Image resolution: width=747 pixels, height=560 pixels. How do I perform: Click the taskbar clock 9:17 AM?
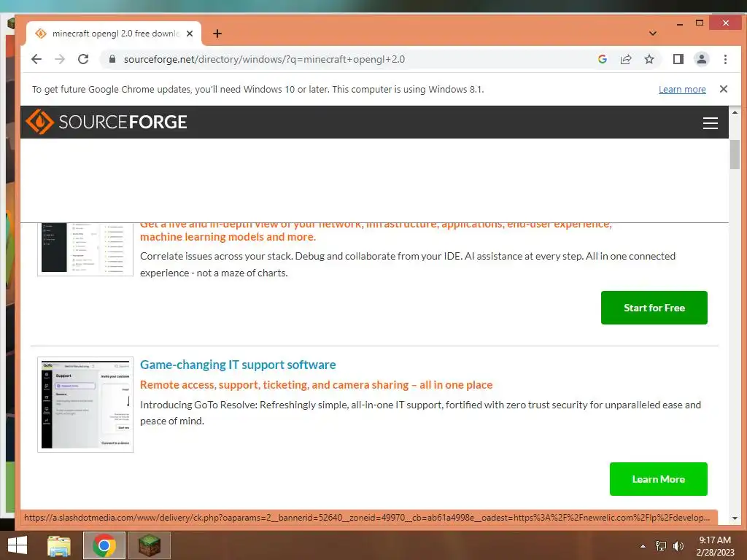click(715, 545)
